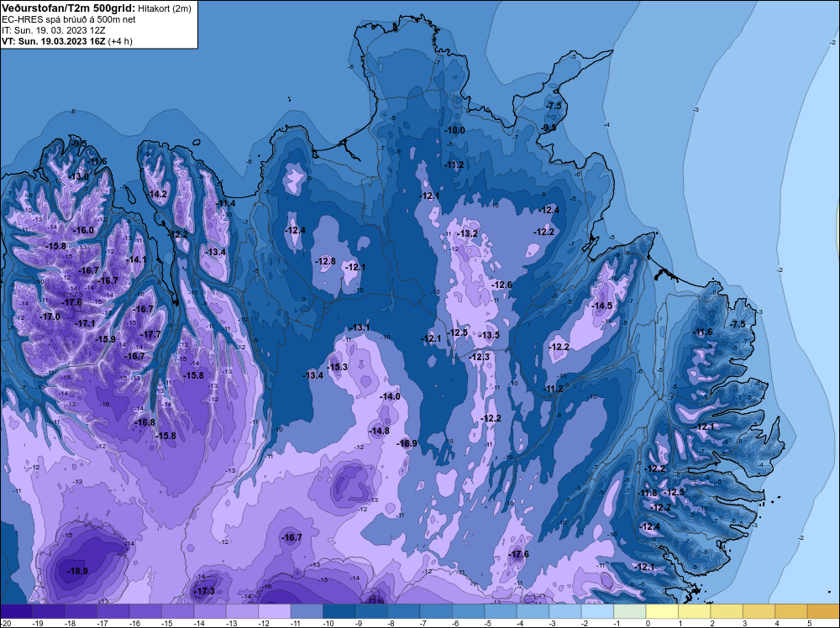Screen dimensions: 840x628
Task: Click the -10 dark blue legend swatch
Action: tap(339, 611)
